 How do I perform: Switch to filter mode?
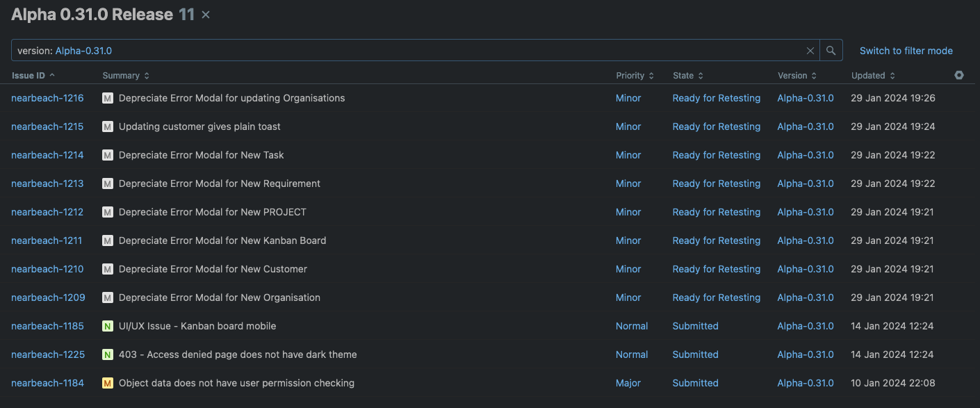(906, 51)
